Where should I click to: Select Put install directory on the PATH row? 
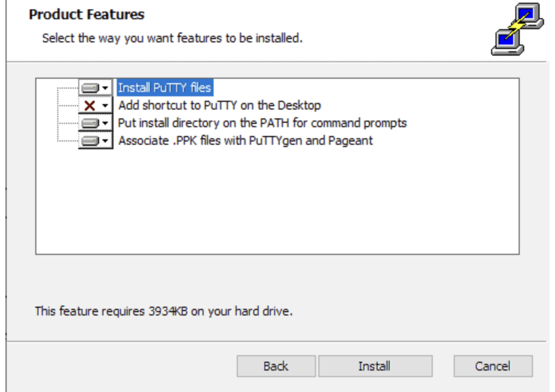click(262, 123)
